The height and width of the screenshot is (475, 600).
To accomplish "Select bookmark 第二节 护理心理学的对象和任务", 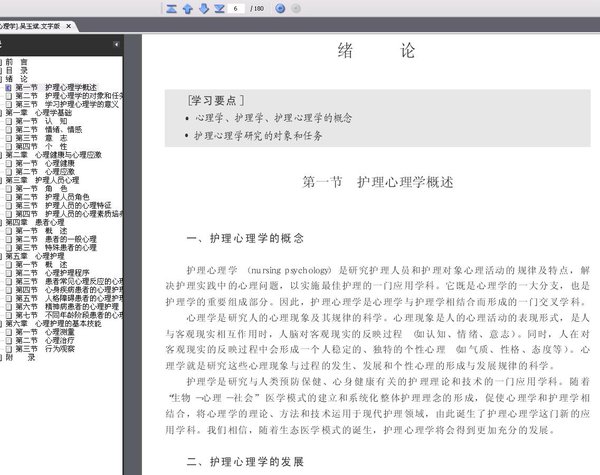I will tap(69, 96).
